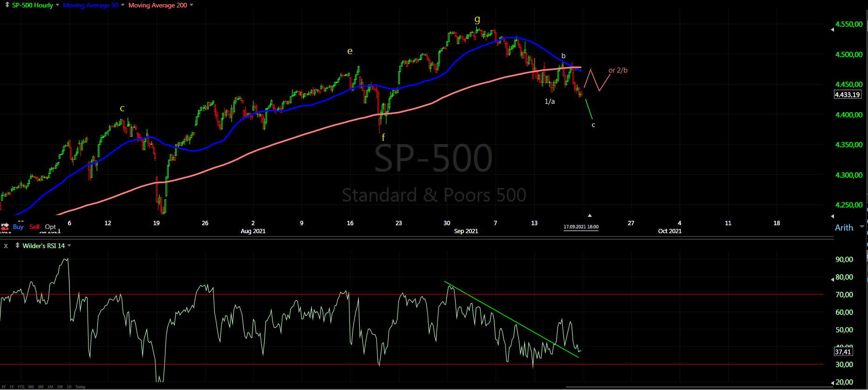Click the 17.09.2021 16:00 date label

tap(581, 227)
